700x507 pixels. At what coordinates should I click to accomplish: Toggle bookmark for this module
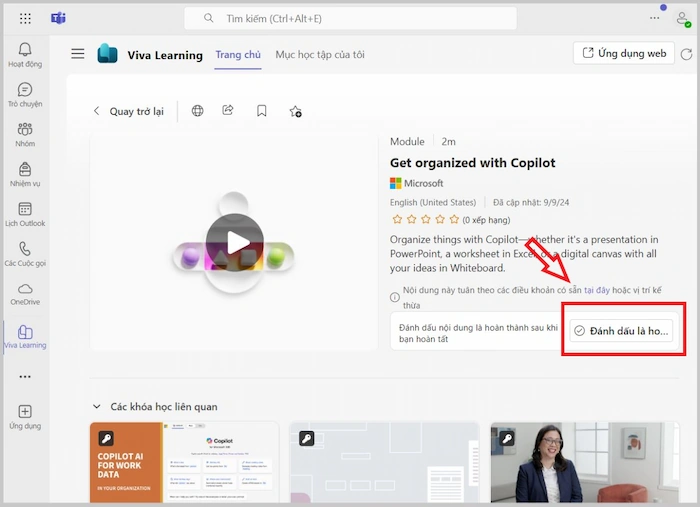[x=262, y=111]
